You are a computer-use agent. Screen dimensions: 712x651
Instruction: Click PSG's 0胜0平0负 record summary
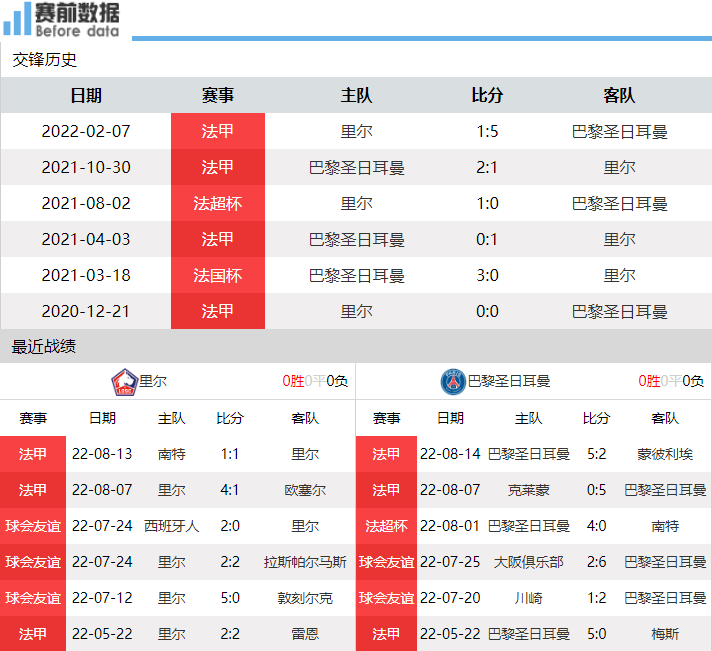tap(671, 381)
